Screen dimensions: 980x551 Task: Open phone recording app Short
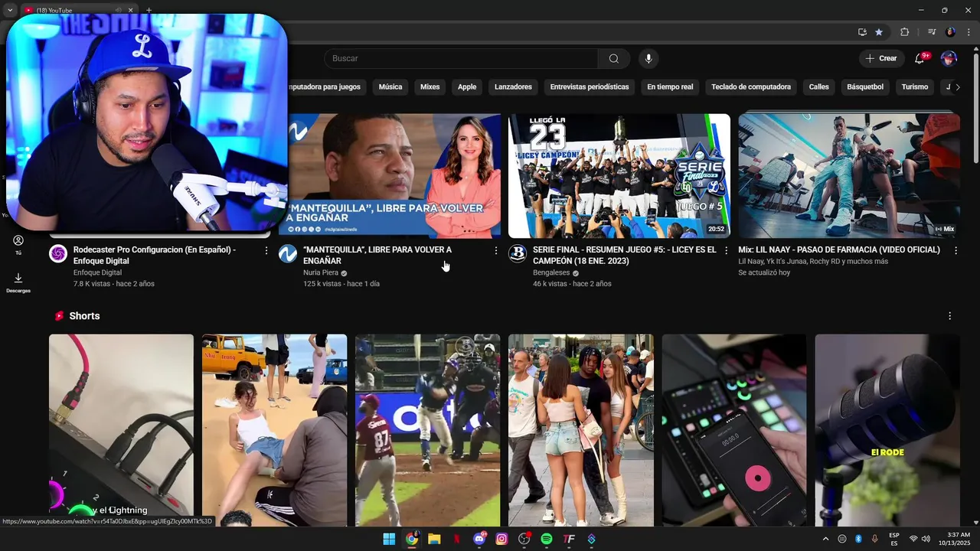point(733,430)
